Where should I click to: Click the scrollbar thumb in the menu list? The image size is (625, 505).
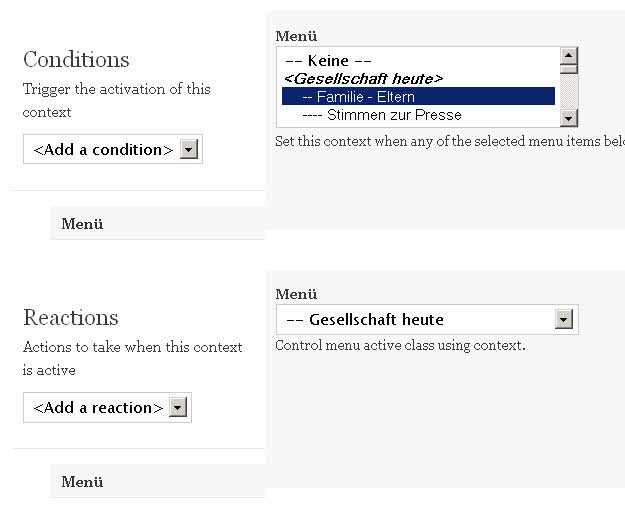click(569, 71)
